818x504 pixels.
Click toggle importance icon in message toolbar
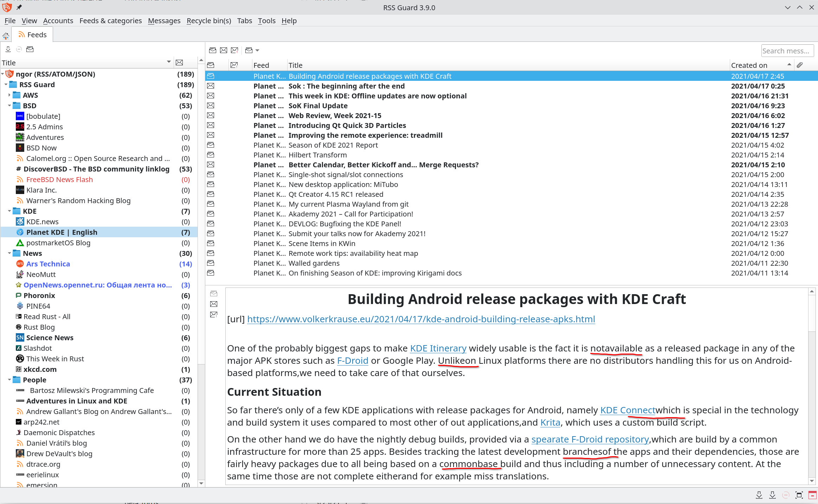[234, 50]
